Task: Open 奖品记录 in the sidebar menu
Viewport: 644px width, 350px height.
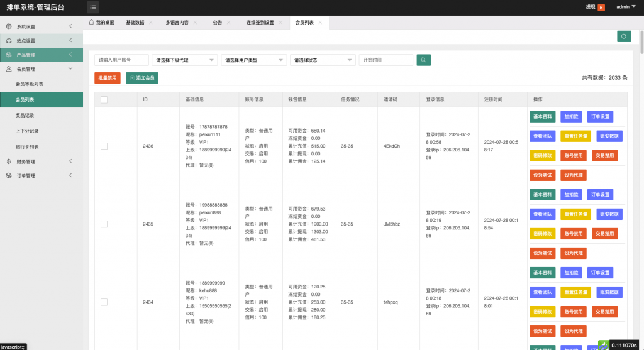Action: click(25, 116)
